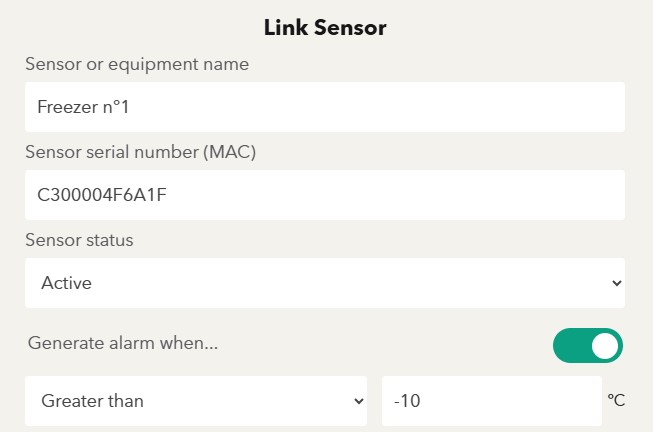Viewport: 653px width, 432px height.
Task: Click the 'Sensor or equipment name' label
Action: tap(137, 64)
